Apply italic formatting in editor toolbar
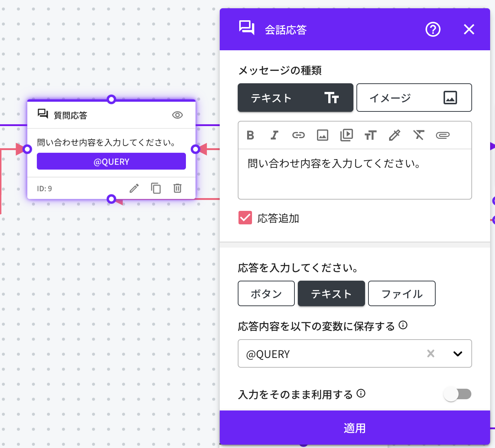495x448 pixels. point(275,135)
